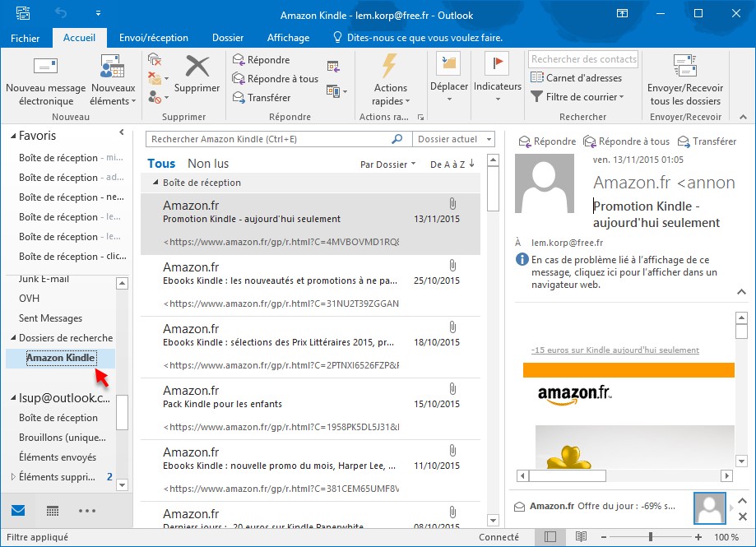Screen dimensions: 756x547
Task: Collapse the Dossiers de recherche tree
Action: (x=12, y=338)
